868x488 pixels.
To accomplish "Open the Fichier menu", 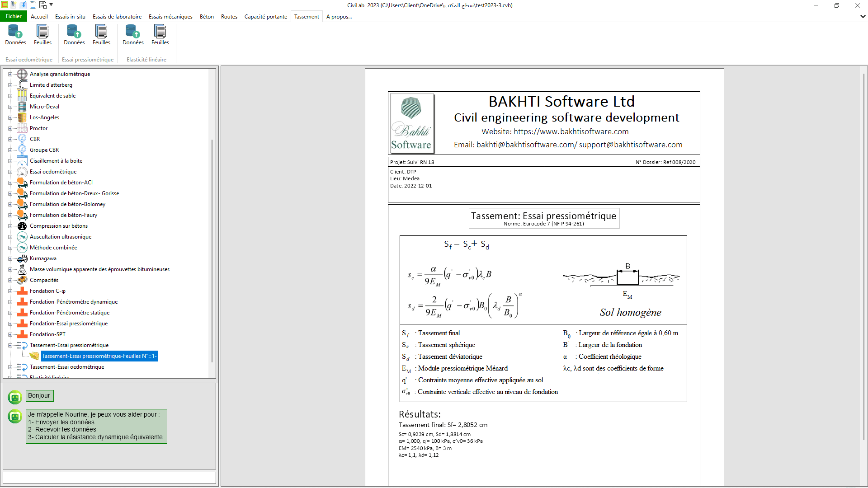I will point(14,16).
